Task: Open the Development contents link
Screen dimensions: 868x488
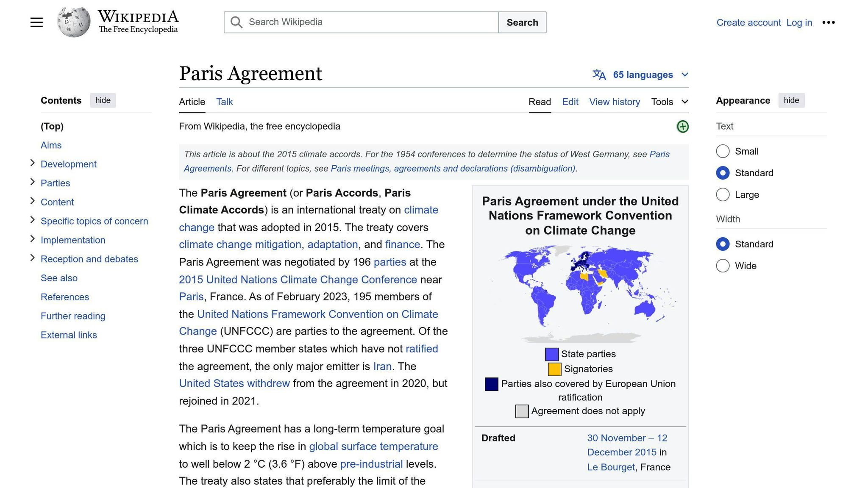Action: [69, 164]
